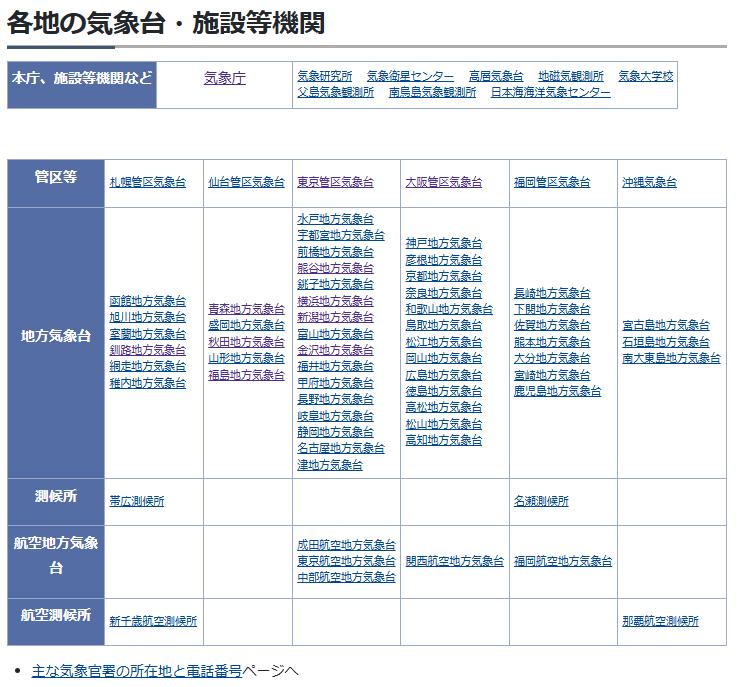Open 成田航空地方気象台 link

(x=346, y=545)
